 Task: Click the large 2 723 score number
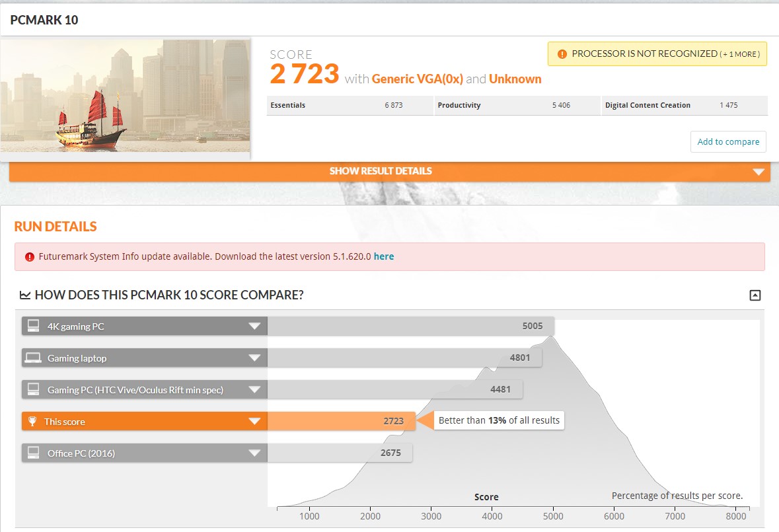(305, 74)
